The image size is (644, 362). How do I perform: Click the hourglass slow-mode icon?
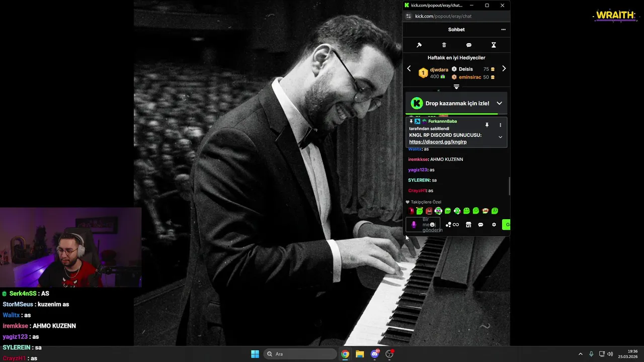coord(494,45)
